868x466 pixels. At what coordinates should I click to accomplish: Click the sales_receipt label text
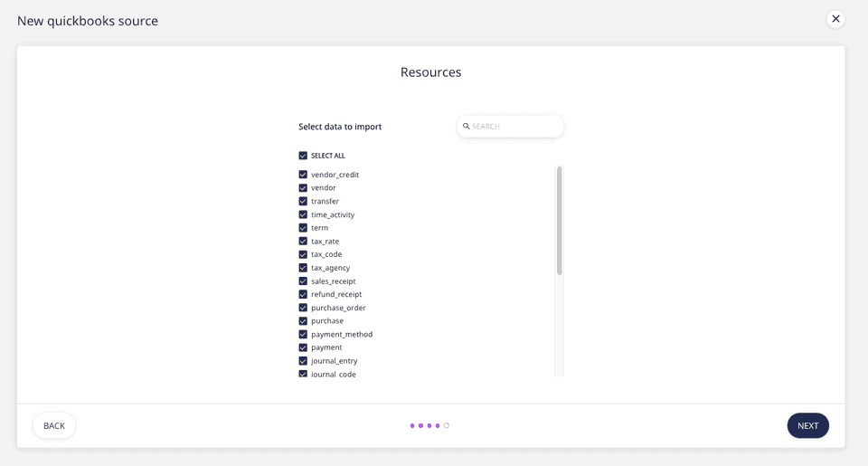[334, 281]
